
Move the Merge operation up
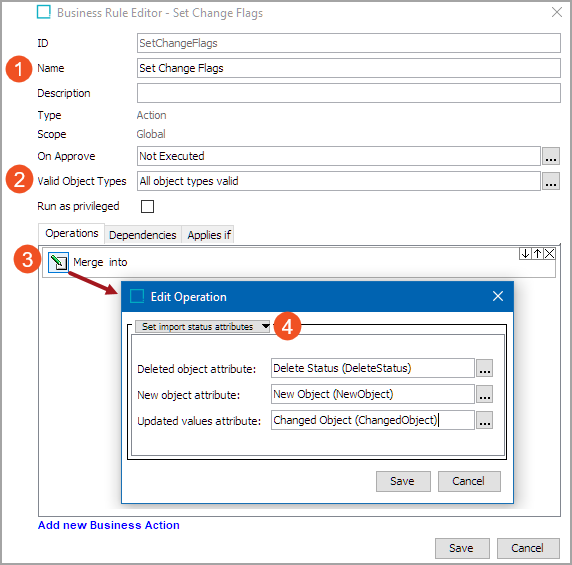coord(537,254)
